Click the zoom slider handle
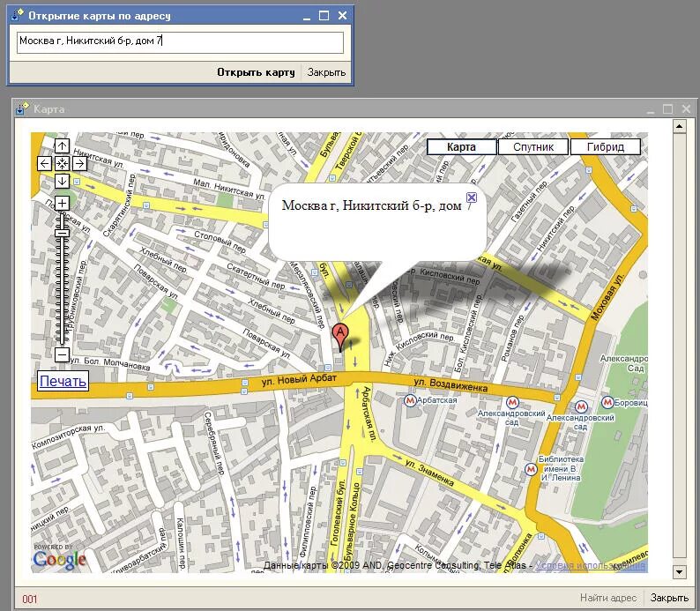 [62, 233]
